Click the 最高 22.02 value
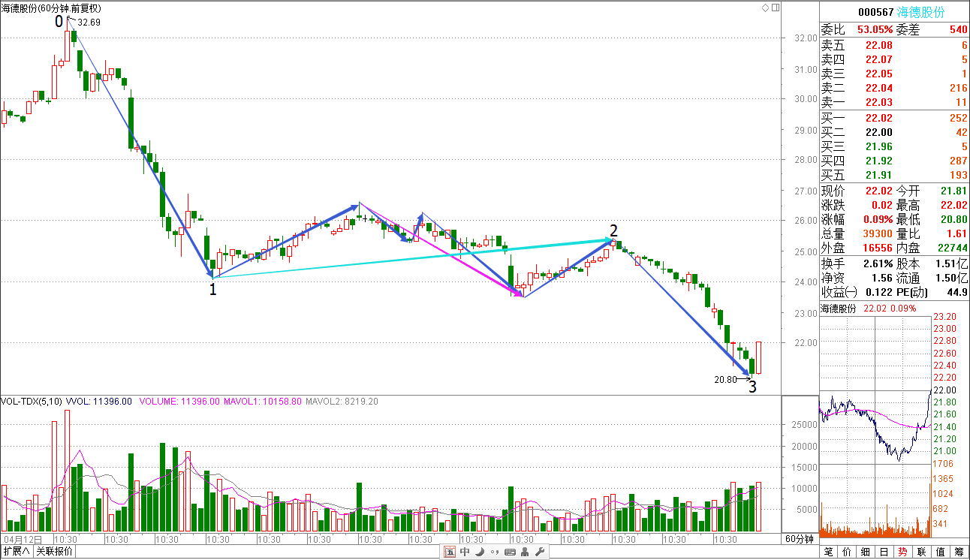Screen dimensions: 970x560 [954, 205]
